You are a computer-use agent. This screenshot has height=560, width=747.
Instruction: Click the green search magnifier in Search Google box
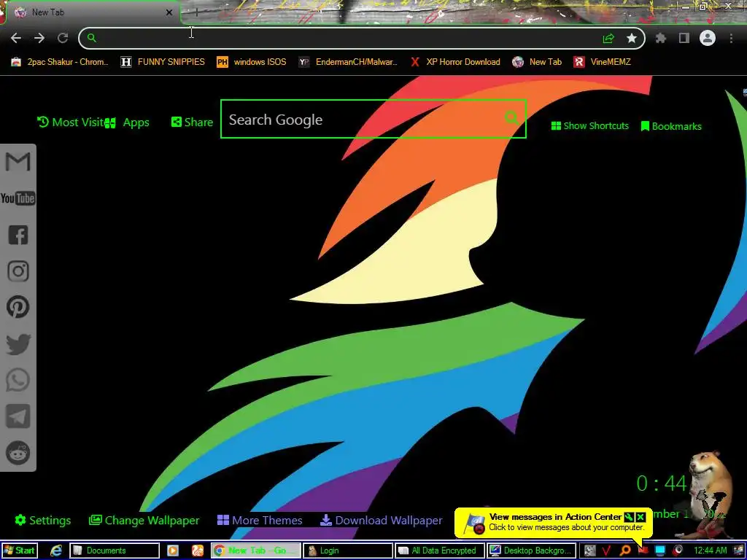tap(511, 117)
